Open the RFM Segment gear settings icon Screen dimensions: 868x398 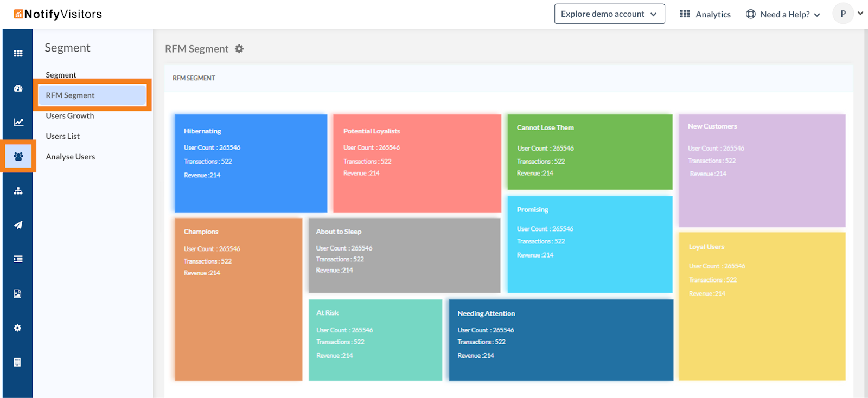[x=239, y=49]
